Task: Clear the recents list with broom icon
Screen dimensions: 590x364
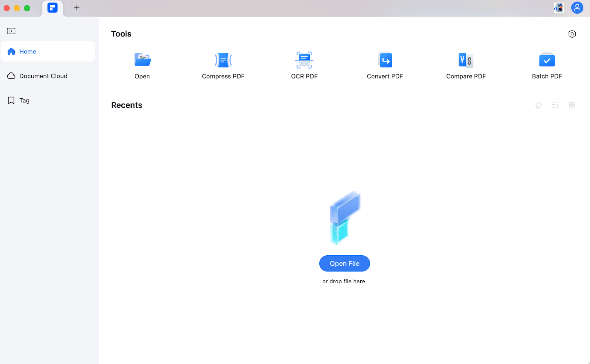Action: pyautogui.click(x=538, y=105)
